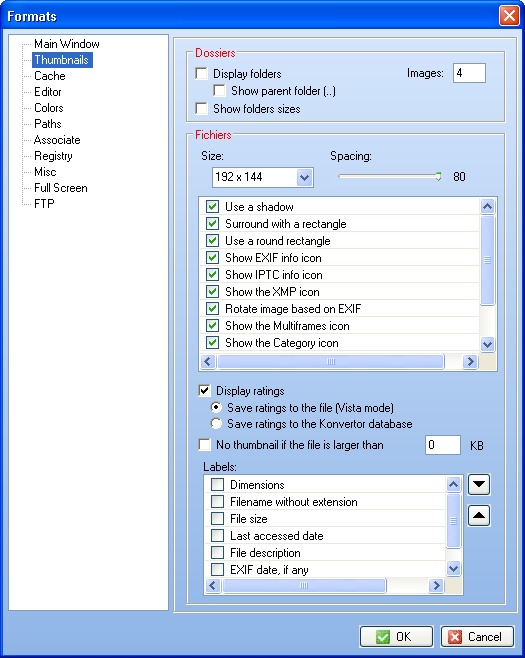Click down arrow of options list scrollbar
This screenshot has width=525, height=658.
click(x=487, y=345)
